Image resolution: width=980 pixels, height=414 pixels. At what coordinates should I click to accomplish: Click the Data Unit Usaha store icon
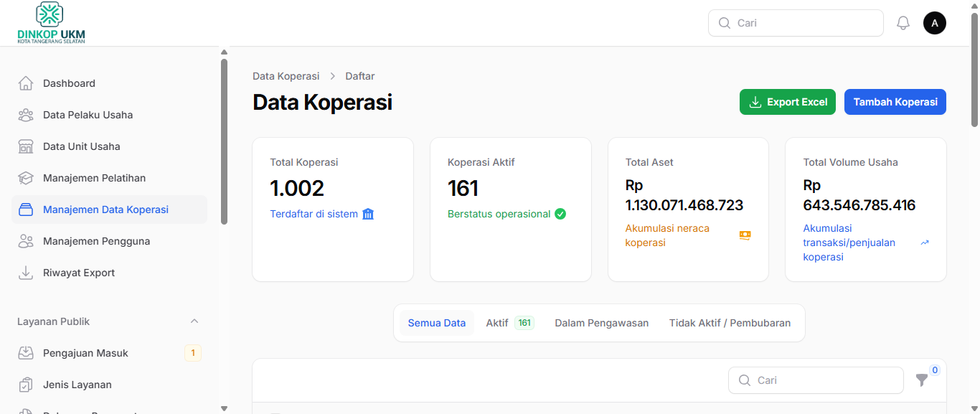[26, 146]
